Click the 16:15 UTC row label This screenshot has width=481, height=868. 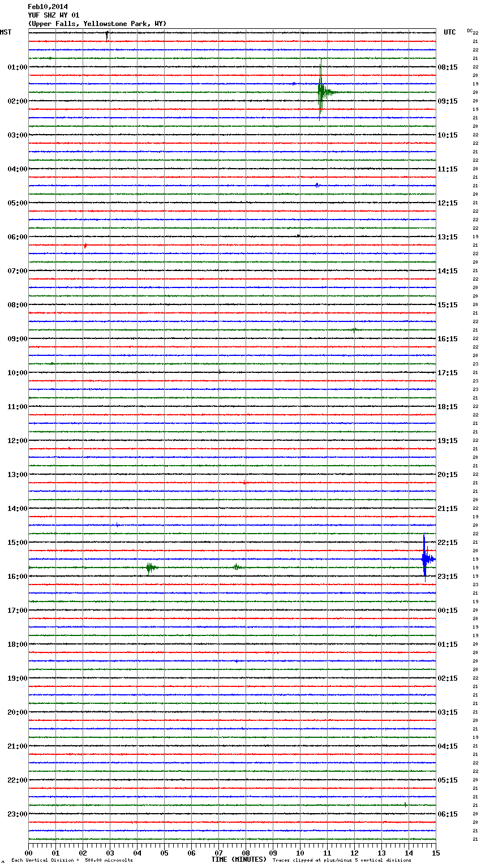coord(448,339)
